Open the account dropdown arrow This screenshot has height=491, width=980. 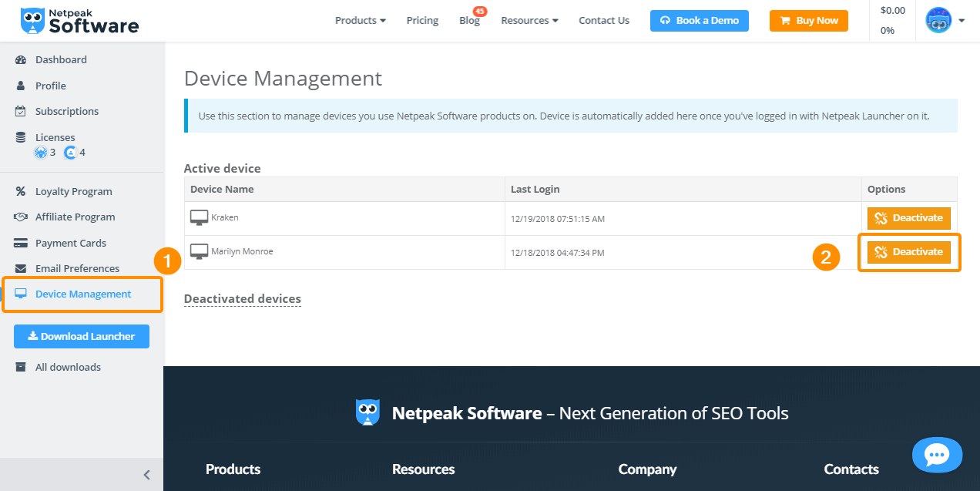pyautogui.click(x=962, y=22)
